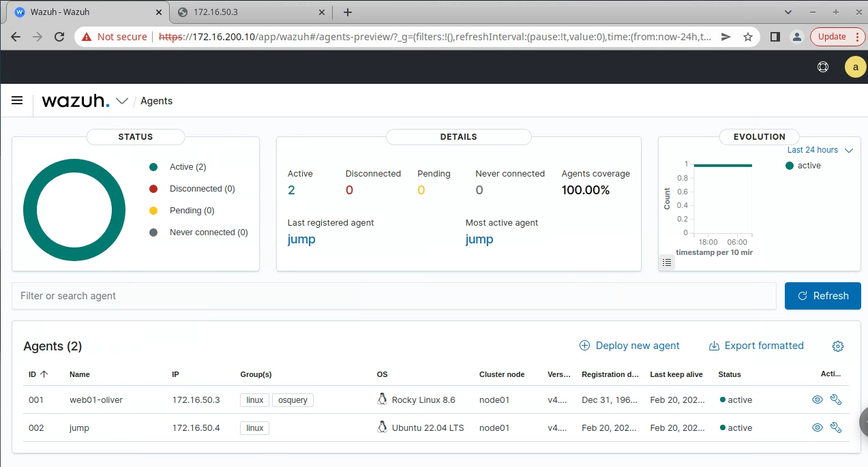This screenshot has width=868, height=467.
Task: Reload the current page
Action: coord(59,37)
